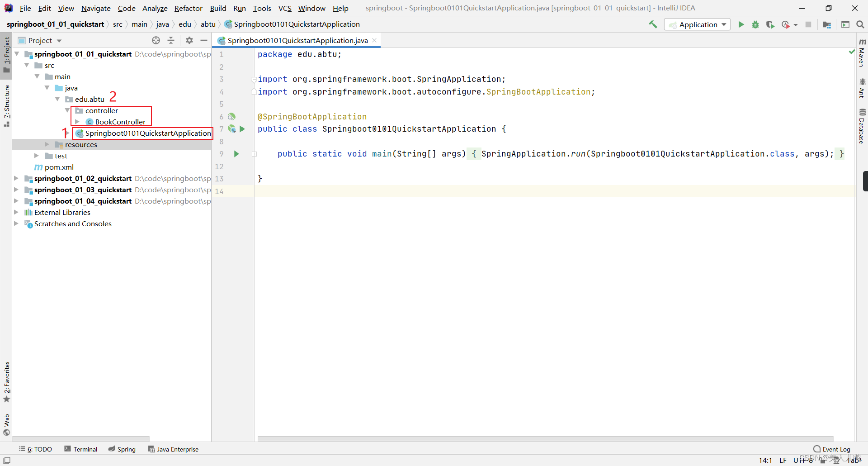Build project with the hammer icon
Image resolution: width=868 pixels, height=466 pixels.
pyautogui.click(x=653, y=24)
